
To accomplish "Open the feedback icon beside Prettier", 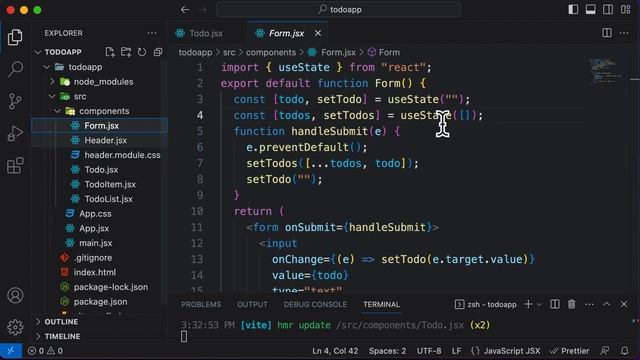I will coord(605,351).
